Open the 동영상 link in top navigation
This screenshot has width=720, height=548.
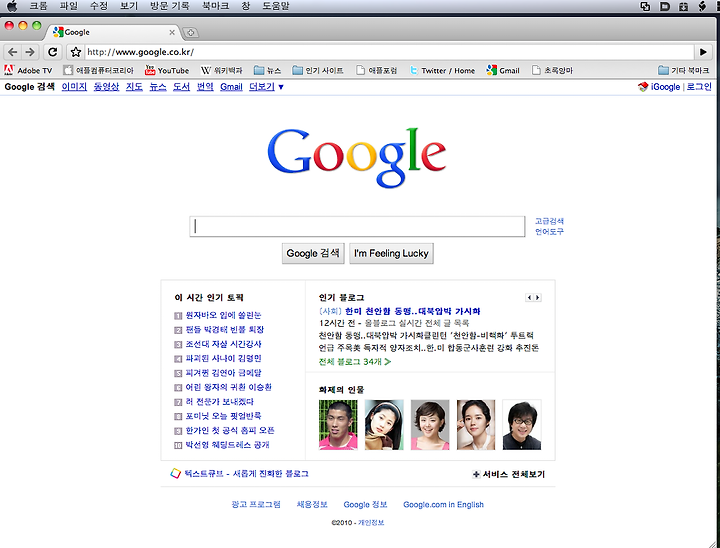[x=107, y=87]
